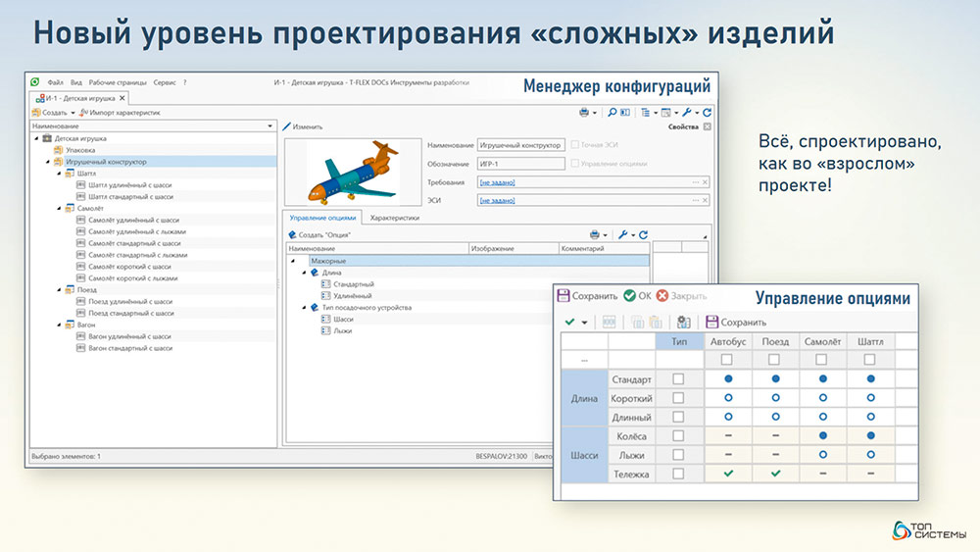The width and height of the screenshot is (980, 552).
Task: Collapse the Игрушечный конструктор node
Action: pos(48,162)
